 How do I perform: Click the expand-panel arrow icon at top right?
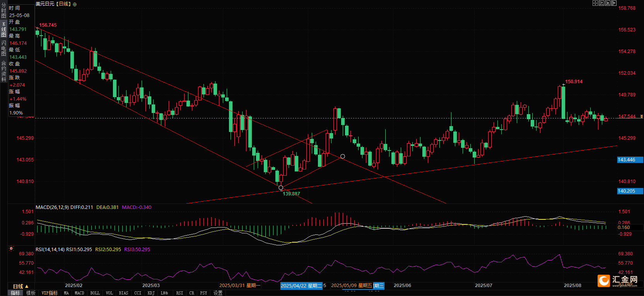614,3
